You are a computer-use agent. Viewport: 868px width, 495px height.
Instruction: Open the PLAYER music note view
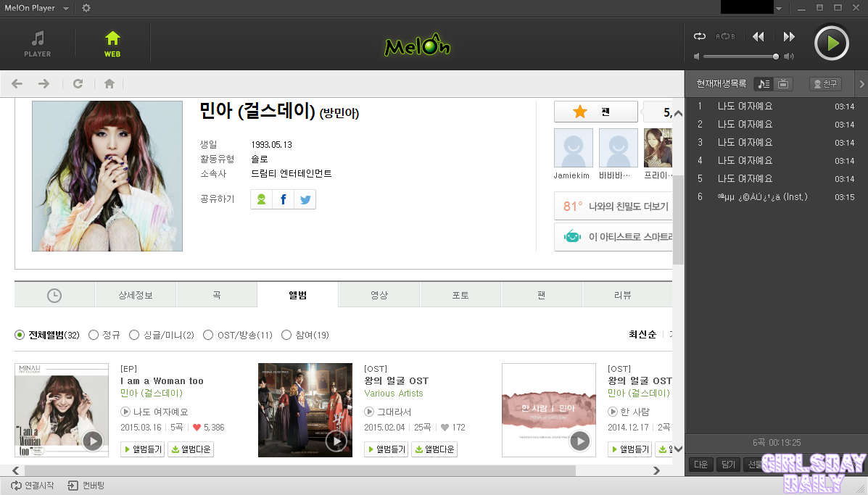coord(38,43)
